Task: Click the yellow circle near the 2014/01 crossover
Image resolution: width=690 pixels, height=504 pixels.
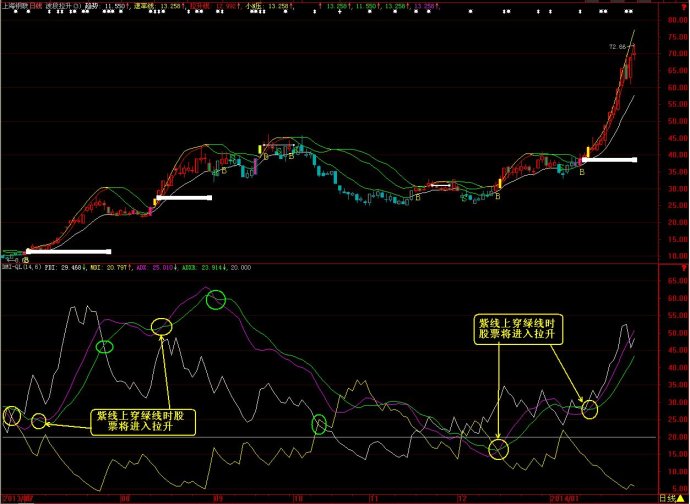Action: point(590,408)
